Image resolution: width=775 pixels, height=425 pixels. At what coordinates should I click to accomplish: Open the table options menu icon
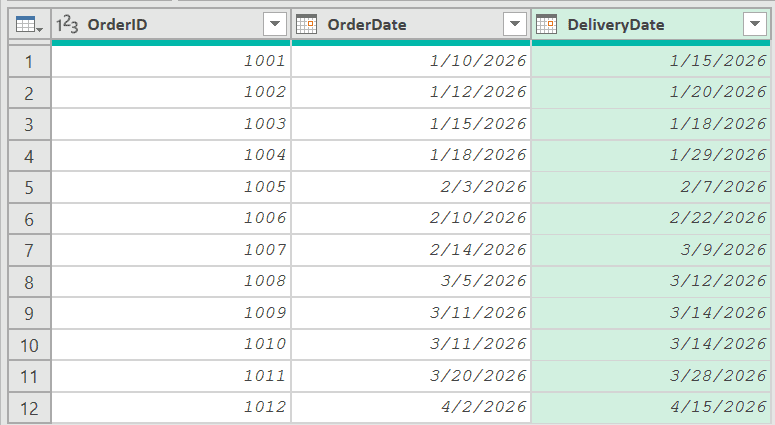tap(29, 24)
